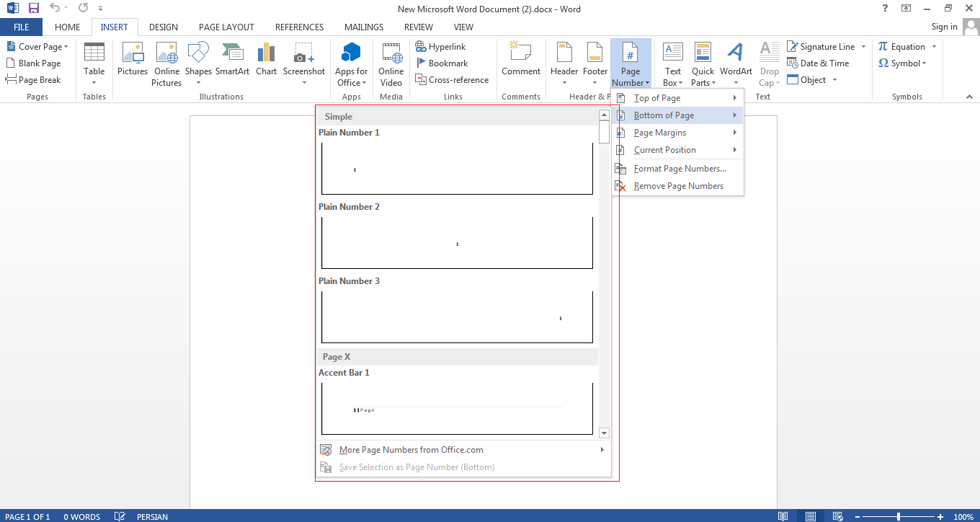Open the Equation dropdown arrow
This screenshot has width=980, height=522.
pos(935,47)
